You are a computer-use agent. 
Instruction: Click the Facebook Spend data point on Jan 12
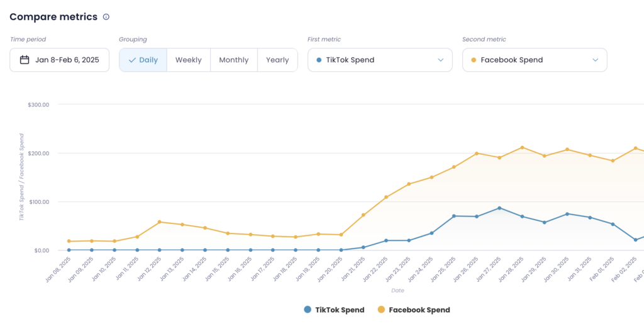tap(159, 222)
